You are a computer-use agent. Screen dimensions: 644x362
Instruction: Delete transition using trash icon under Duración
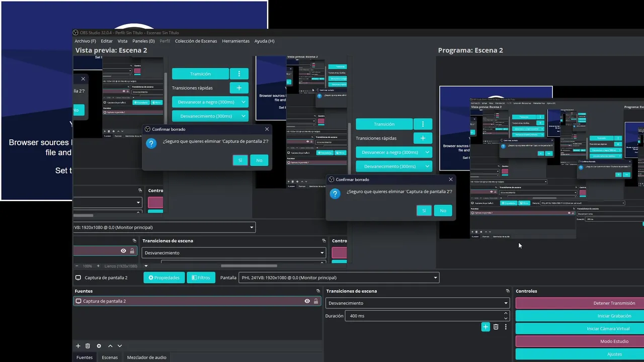click(x=496, y=327)
